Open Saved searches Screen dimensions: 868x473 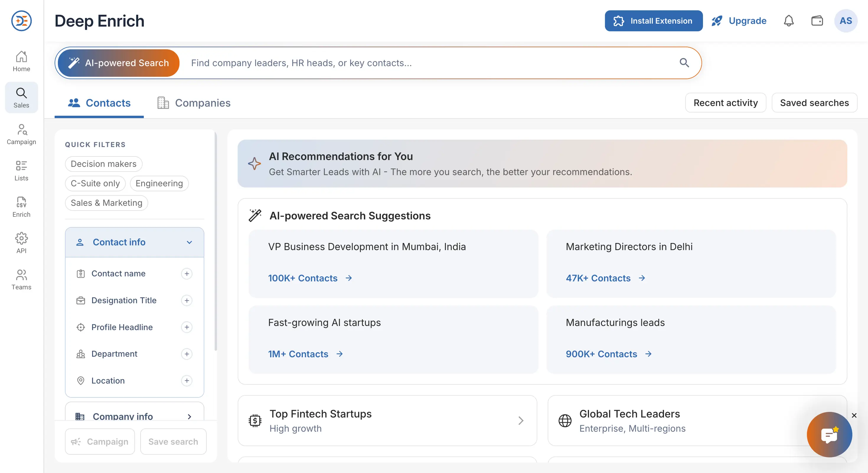[x=815, y=103]
